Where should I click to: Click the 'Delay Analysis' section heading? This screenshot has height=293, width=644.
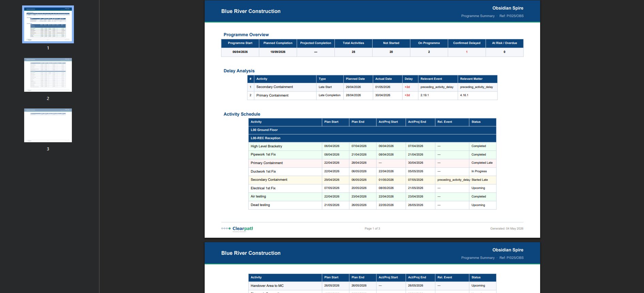[x=239, y=71]
